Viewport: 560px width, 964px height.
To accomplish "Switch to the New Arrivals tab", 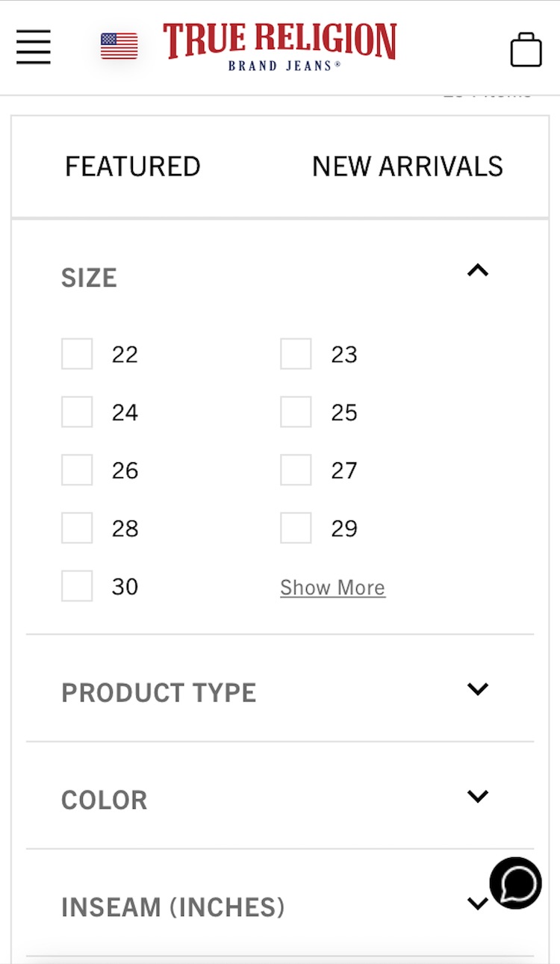I will [x=407, y=167].
